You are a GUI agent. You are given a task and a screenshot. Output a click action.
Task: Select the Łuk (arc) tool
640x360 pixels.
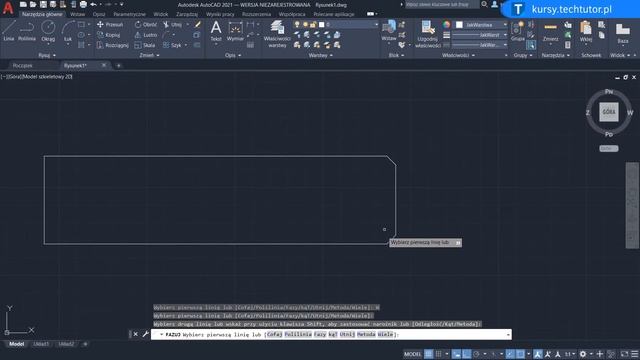(x=68, y=31)
